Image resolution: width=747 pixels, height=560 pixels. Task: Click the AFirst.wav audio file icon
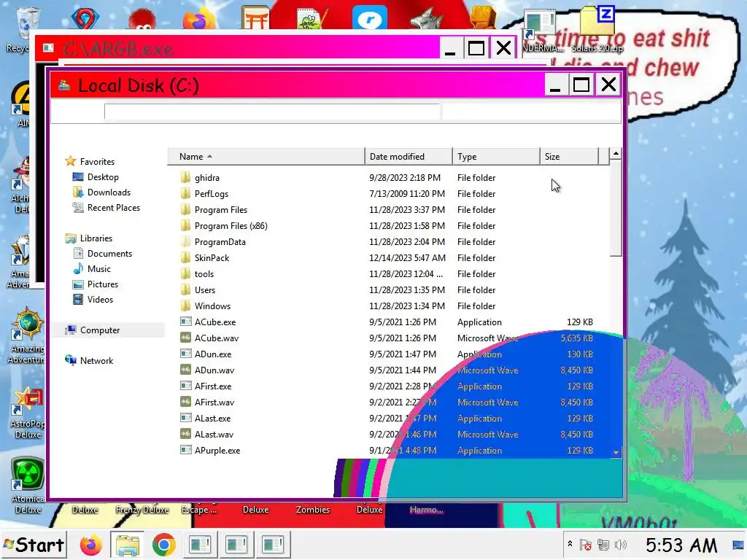tap(186, 402)
